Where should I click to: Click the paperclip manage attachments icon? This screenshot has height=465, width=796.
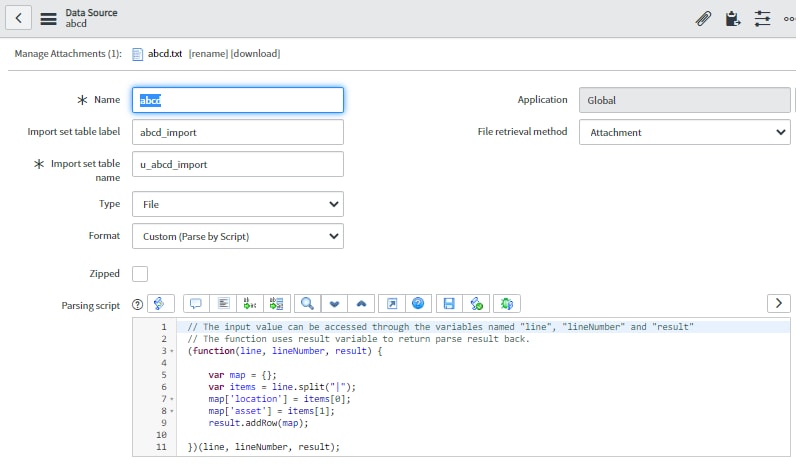click(704, 18)
